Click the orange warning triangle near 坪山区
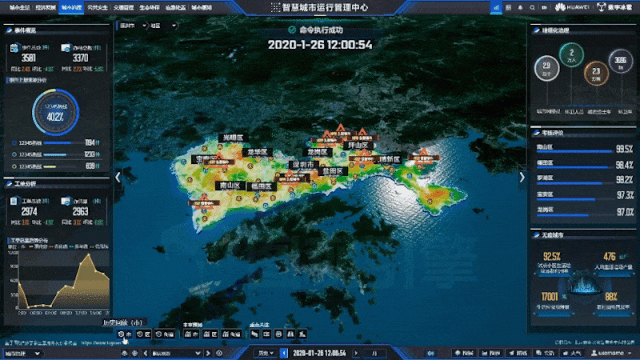640x360 pixels. tap(362, 132)
